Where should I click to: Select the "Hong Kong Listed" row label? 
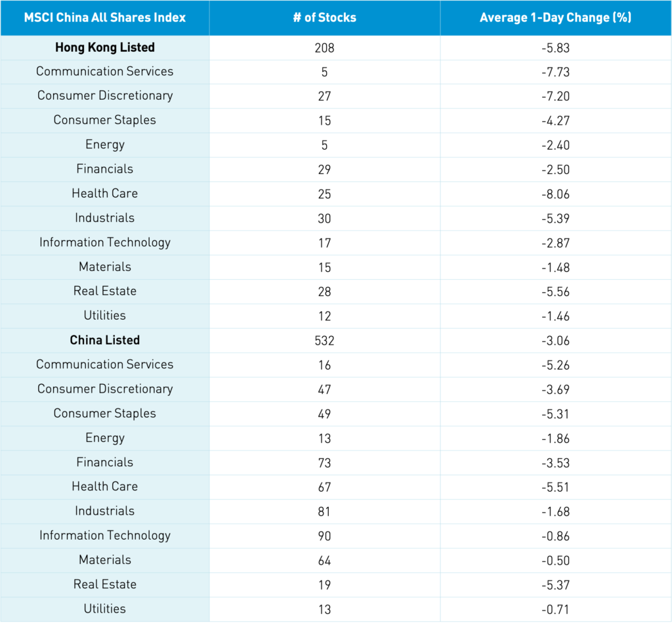[105, 47]
